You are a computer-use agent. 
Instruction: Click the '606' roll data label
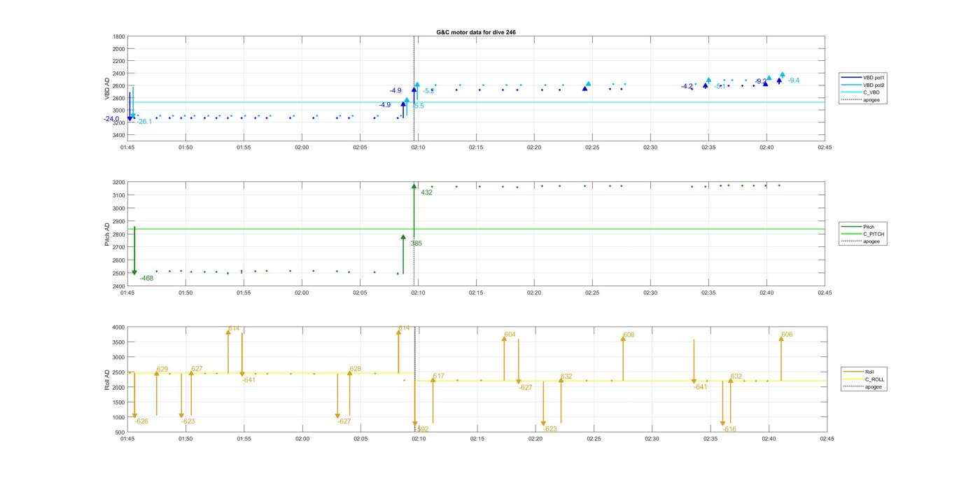tap(787, 335)
